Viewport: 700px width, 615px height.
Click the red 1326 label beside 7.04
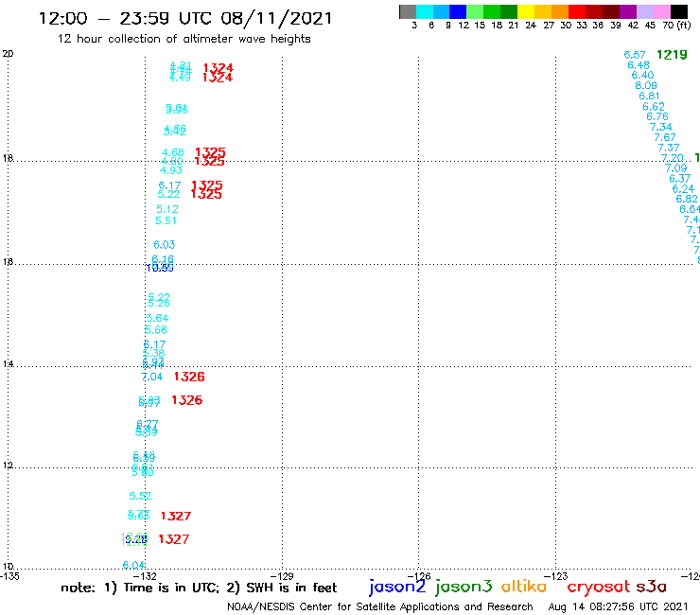click(x=189, y=377)
